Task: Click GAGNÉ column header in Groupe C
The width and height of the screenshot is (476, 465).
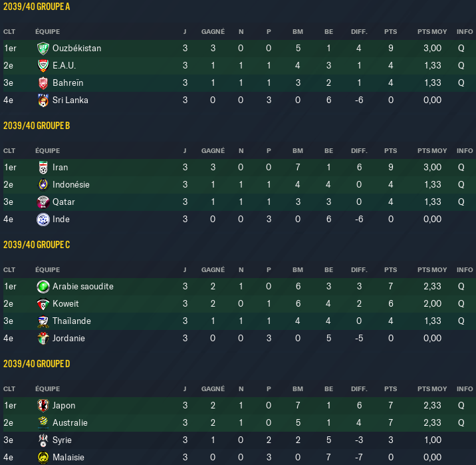Action: (213, 269)
